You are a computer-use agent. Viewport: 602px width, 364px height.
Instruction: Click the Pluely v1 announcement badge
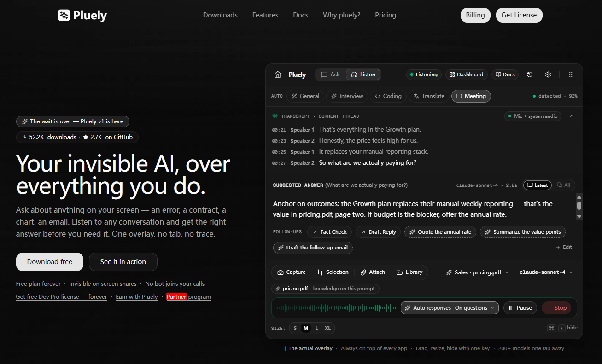coord(73,121)
